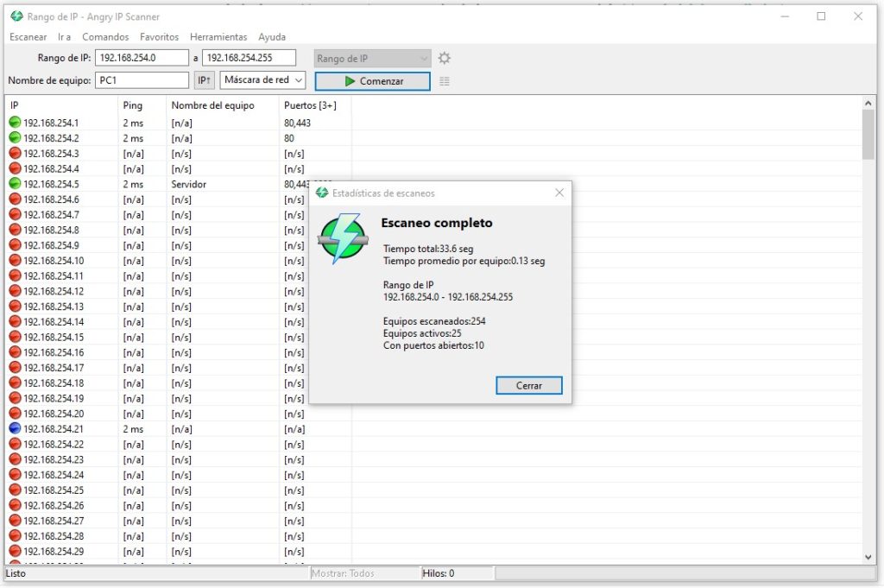Click green status icon for 192.168.254.5
This screenshot has height=588, width=884.
15,184
